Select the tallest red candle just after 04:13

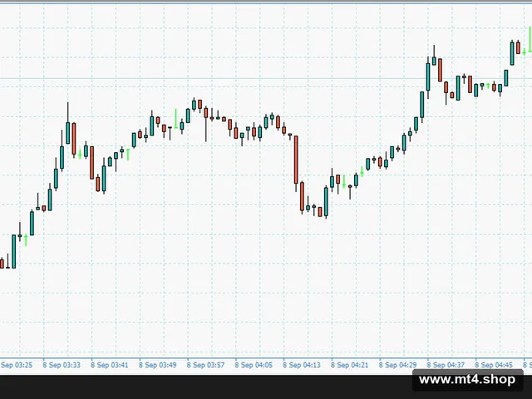coord(296,160)
